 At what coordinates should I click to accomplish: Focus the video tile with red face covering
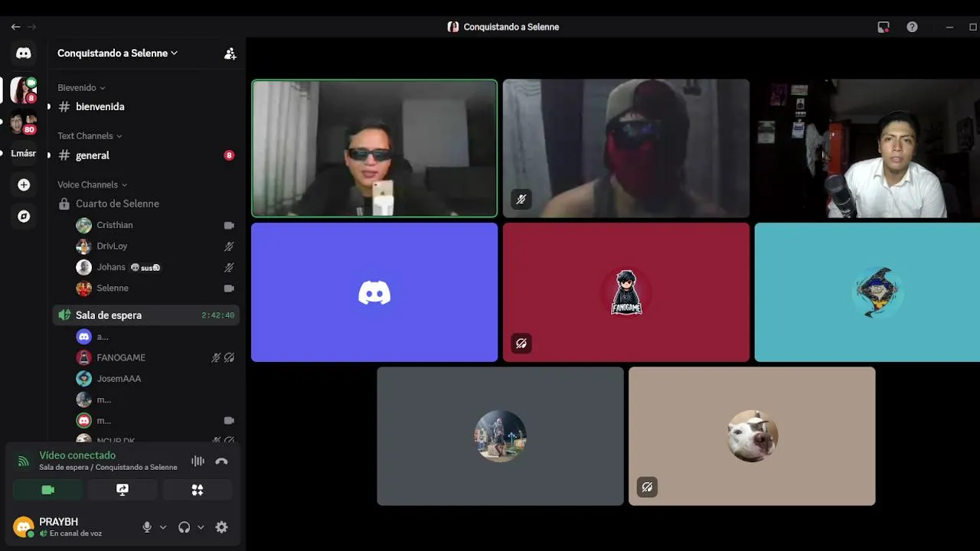(x=626, y=148)
